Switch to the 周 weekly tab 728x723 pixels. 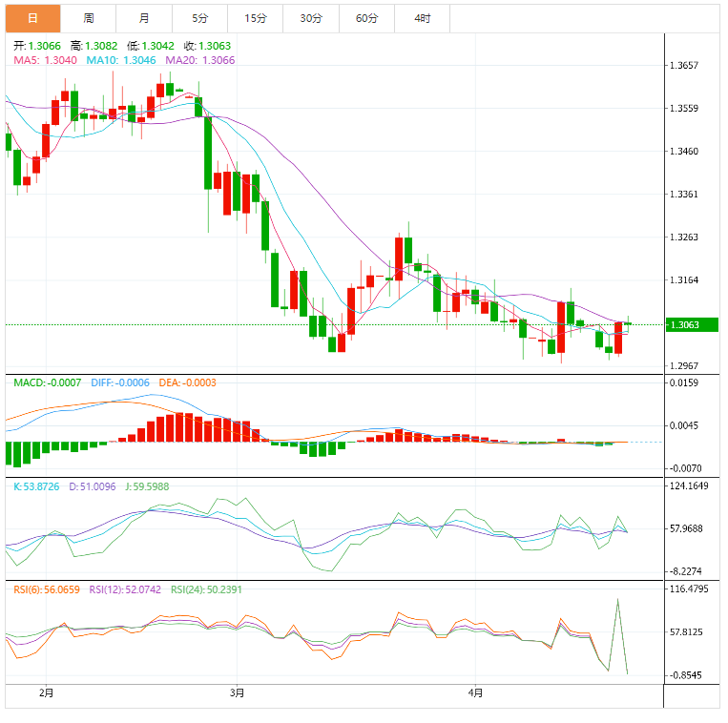tap(89, 18)
